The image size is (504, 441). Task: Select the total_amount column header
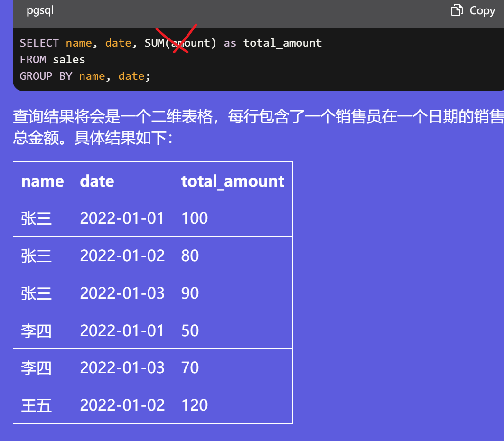[x=233, y=181]
